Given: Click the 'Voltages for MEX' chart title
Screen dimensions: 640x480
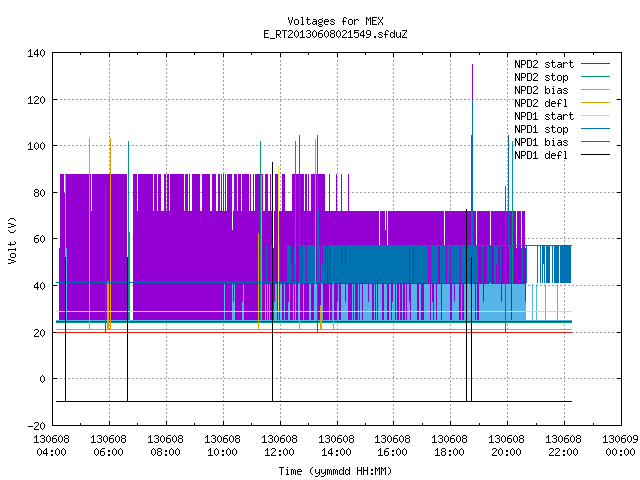Looking at the screenshot, I should point(335,21).
